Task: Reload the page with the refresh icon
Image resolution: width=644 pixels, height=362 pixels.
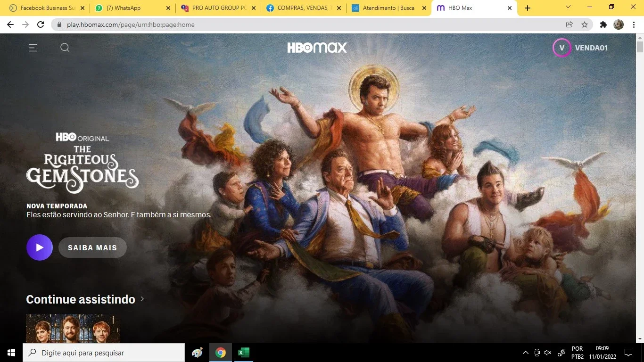Action: coord(41,25)
